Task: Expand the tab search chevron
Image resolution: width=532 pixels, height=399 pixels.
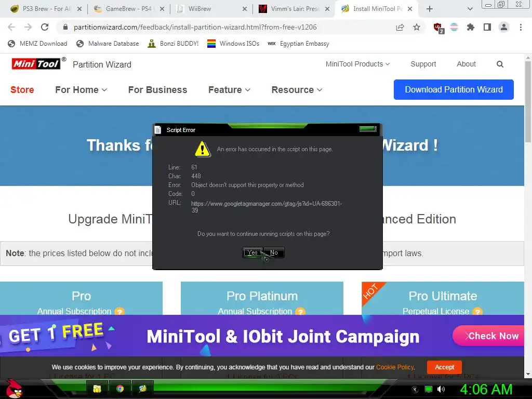Action: click(470, 9)
